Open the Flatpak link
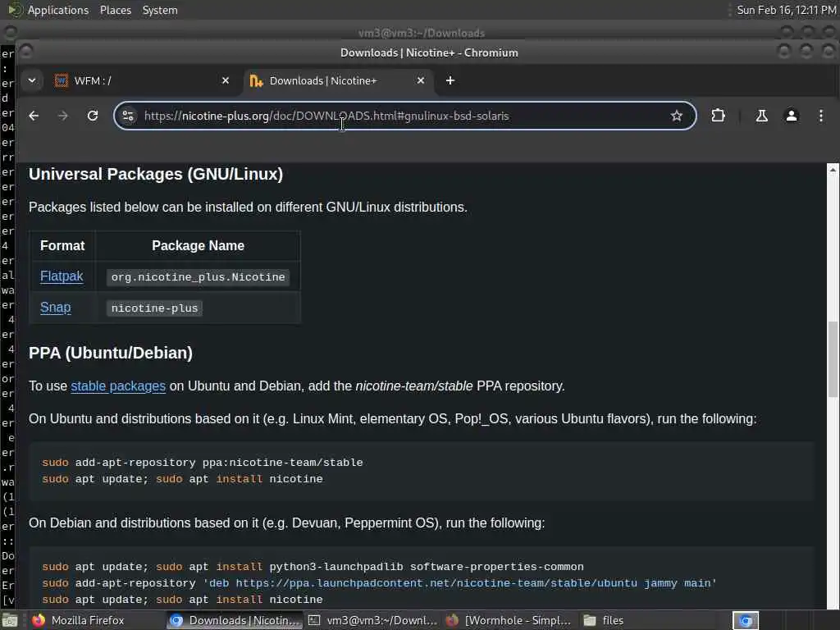Image resolution: width=840 pixels, height=630 pixels. [x=62, y=276]
